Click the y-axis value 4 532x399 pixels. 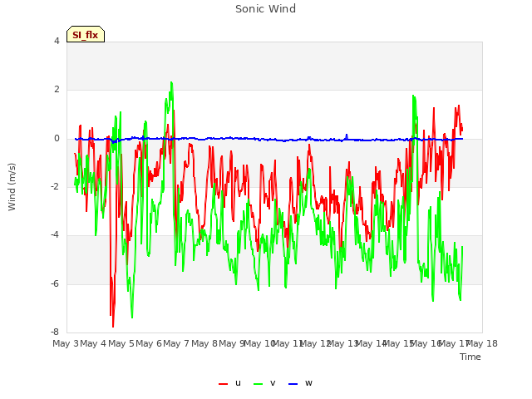click(x=57, y=41)
